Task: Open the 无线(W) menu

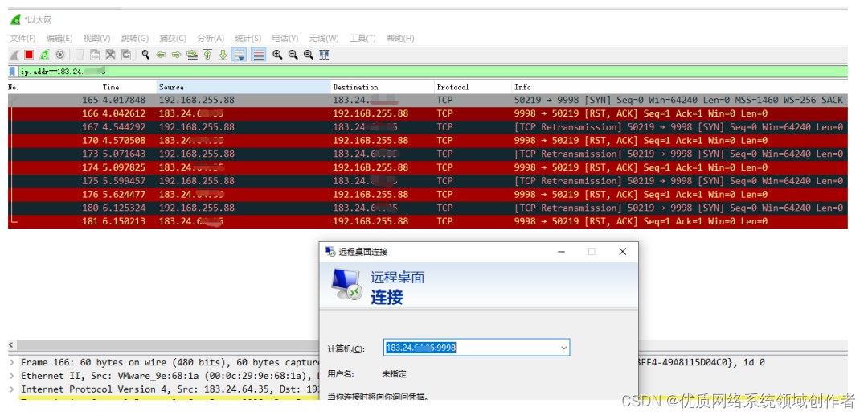Action: (x=324, y=39)
